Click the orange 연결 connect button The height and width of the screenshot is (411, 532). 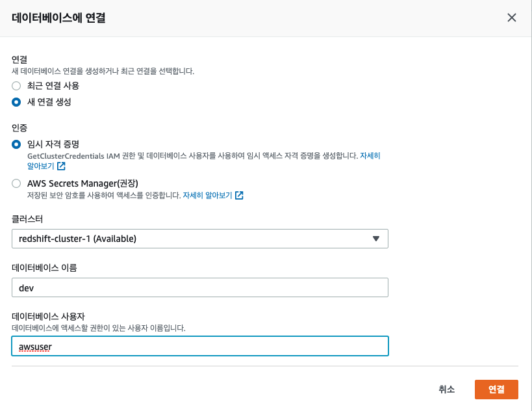click(x=496, y=390)
